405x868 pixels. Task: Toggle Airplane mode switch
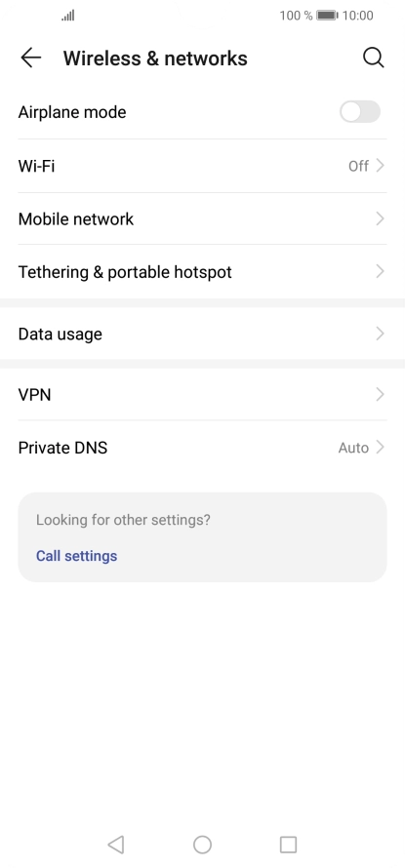tap(360, 112)
